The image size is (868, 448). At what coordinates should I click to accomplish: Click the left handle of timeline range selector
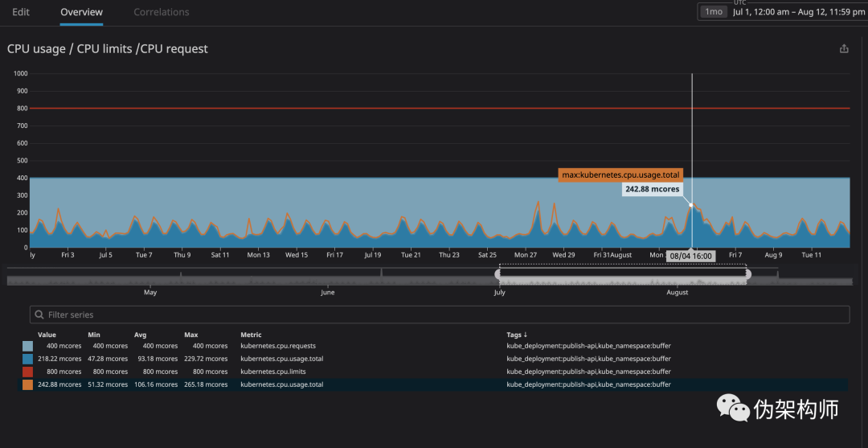(x=499, y=273)
